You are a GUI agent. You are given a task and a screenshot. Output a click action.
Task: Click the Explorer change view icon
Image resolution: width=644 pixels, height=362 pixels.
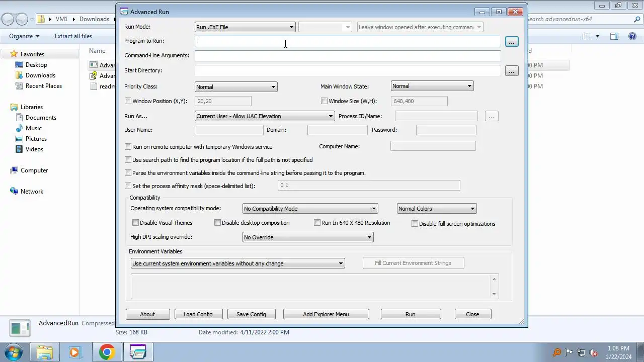[587, 36]
